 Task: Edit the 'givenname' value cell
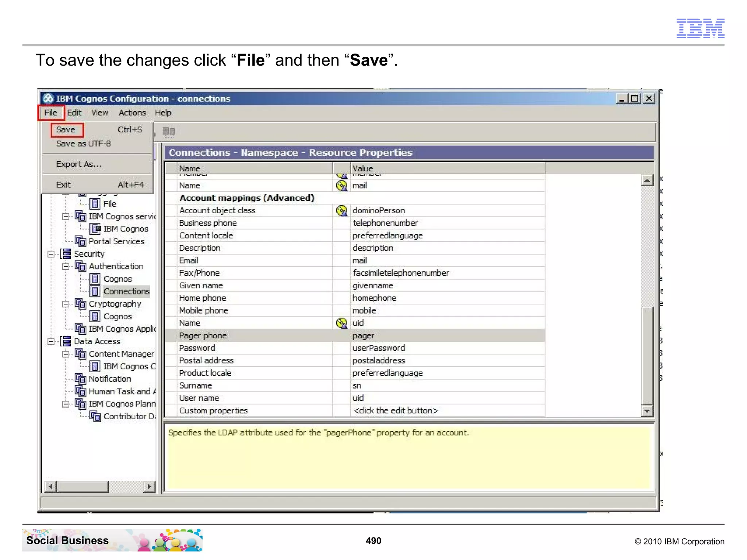(448, 285)
